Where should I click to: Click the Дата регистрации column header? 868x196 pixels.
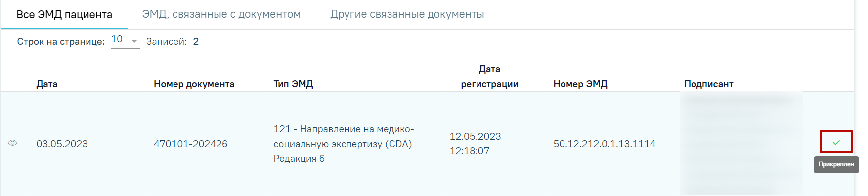click(489, 76)
